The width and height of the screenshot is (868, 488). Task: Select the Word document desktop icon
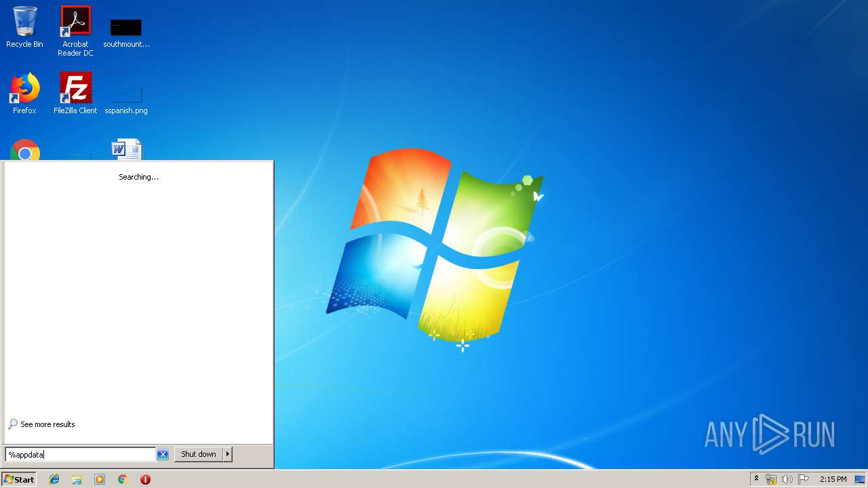coord(127,150)
